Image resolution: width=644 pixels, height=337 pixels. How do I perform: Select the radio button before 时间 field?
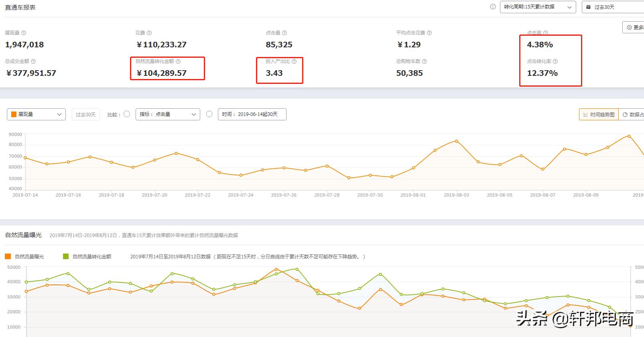pyautogui.click(x=209, y=114)
